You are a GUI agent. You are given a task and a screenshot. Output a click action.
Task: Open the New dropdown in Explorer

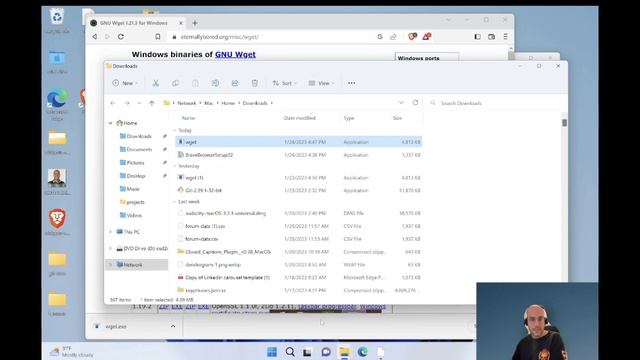click(125, 83)
